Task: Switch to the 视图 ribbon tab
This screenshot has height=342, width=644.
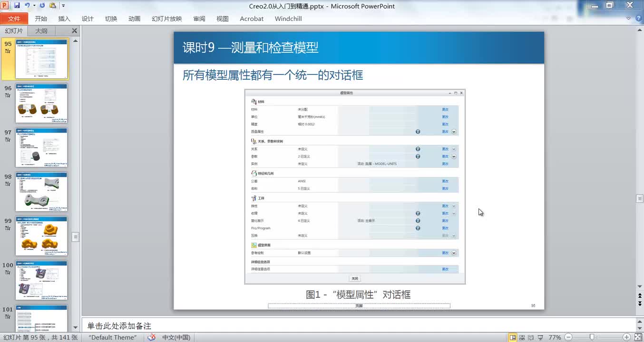Action: (223, 19)
